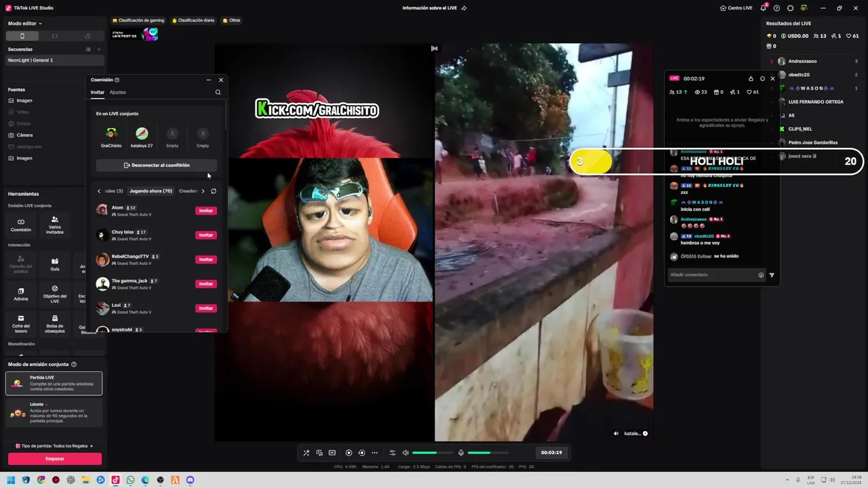Switch to the portrait layout mode
The image size is (868, 488).
pos(22,36)
